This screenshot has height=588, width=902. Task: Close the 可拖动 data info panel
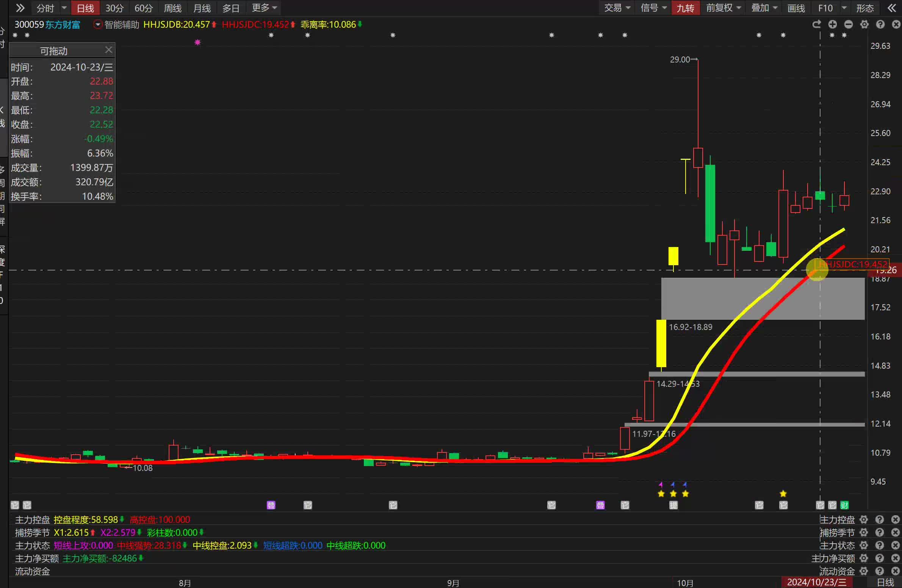click(x=108, y=50)
